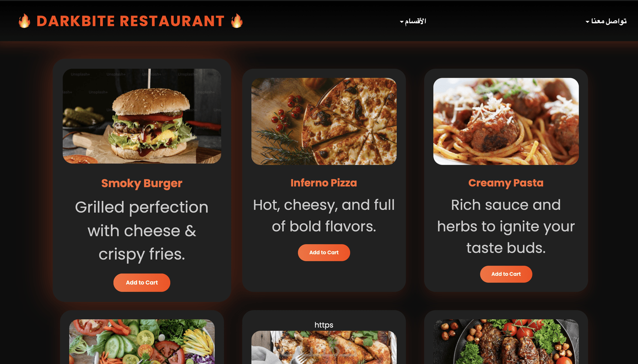Expand the تواصل معنا dropdown

(606, 21)
